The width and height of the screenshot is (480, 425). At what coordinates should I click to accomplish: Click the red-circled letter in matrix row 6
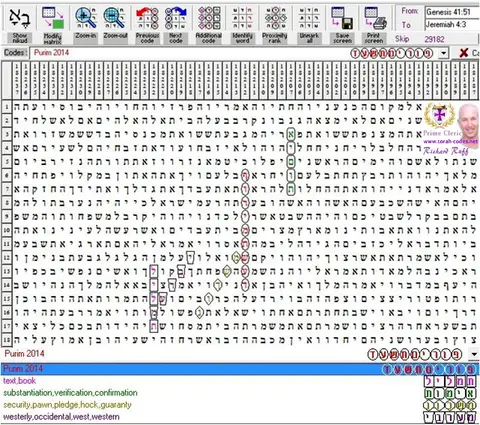[x=245, y=175]
